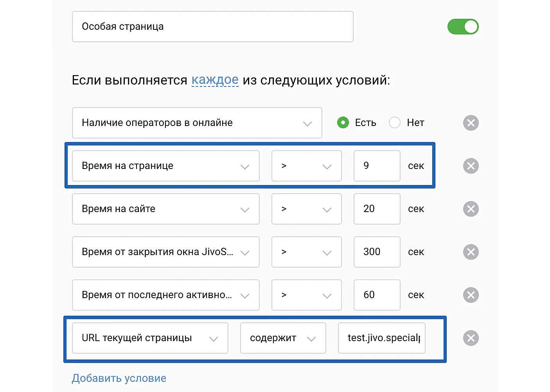Expand the 'Время на странице' condition dropdown
The width and height of the screenshot is (550, 392).
coord(165,166)
